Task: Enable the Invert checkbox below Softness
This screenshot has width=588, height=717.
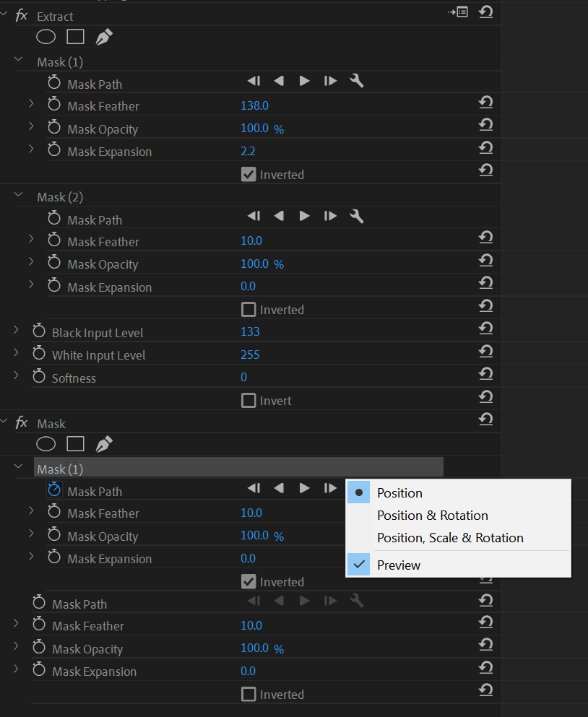Action: 248,400
